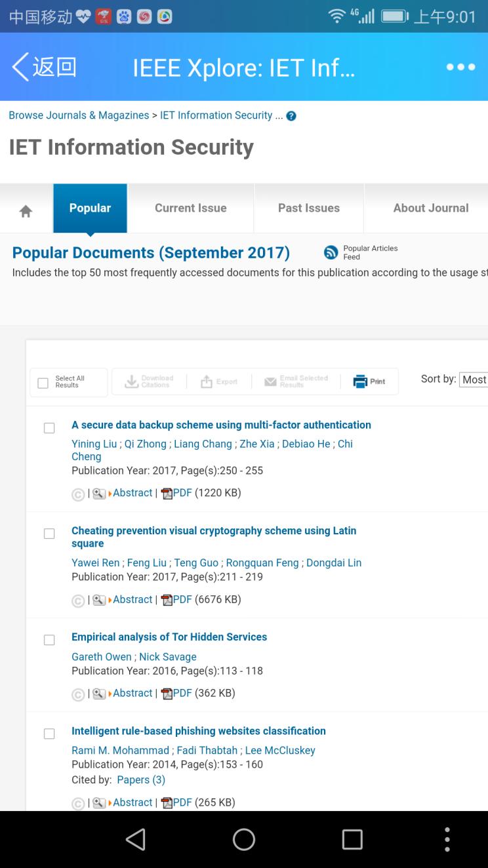The height and width of the screenshot is (868, 488).
Task: Check the Empirical analysis of Tor article
Action: [49, 640]
